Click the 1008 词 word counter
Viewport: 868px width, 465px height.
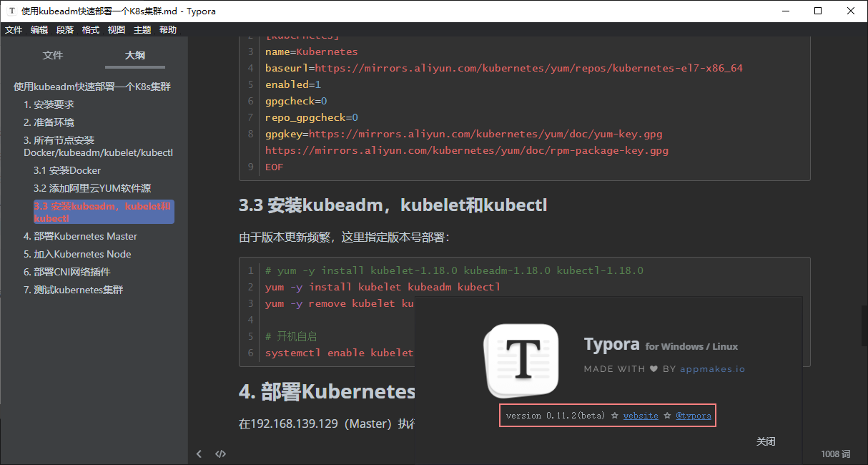tap(834, 453)
